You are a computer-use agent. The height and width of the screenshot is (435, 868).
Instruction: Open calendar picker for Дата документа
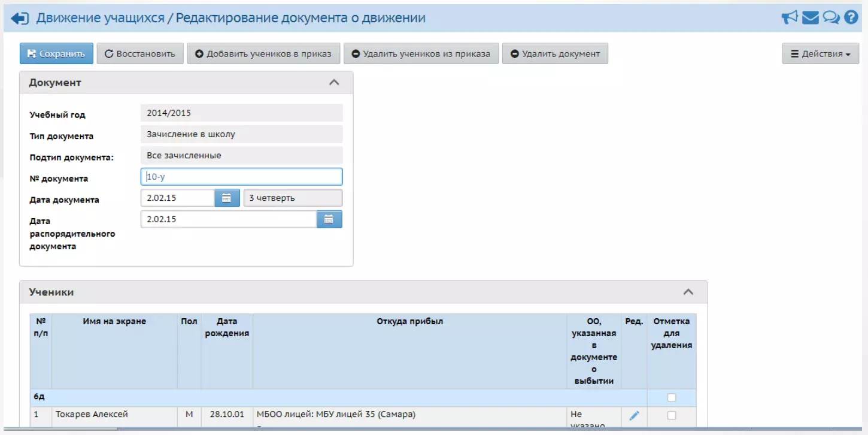click(227, 198)
